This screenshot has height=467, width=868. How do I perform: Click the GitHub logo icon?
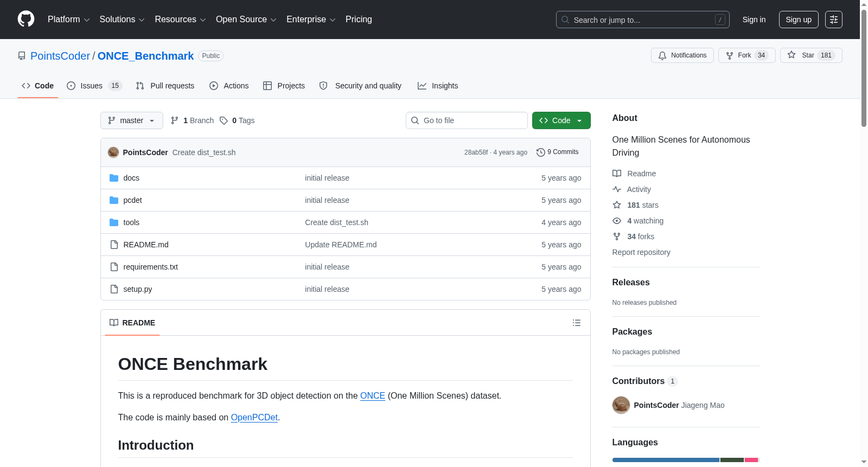[26, 19]
